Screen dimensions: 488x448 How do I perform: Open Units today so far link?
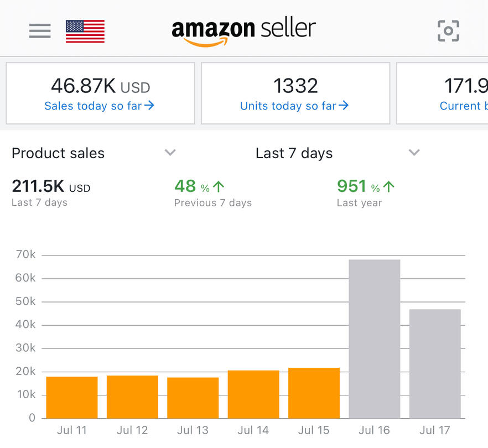click(x=294, y=106)
